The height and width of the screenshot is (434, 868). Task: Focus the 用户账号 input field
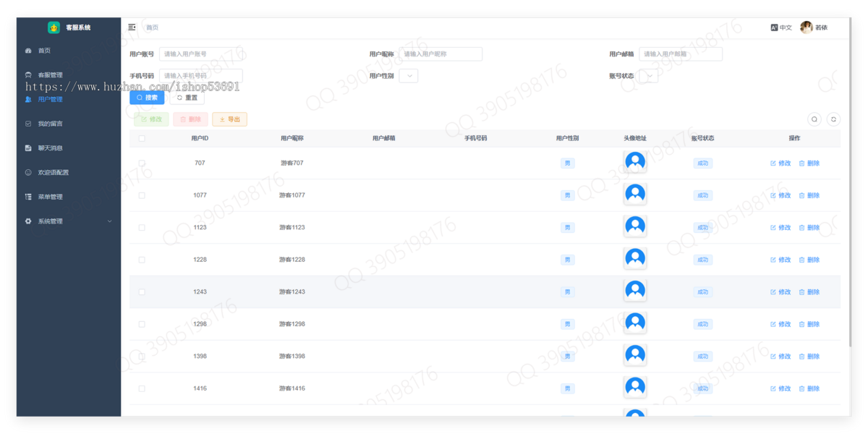click(x=200, y=54)
